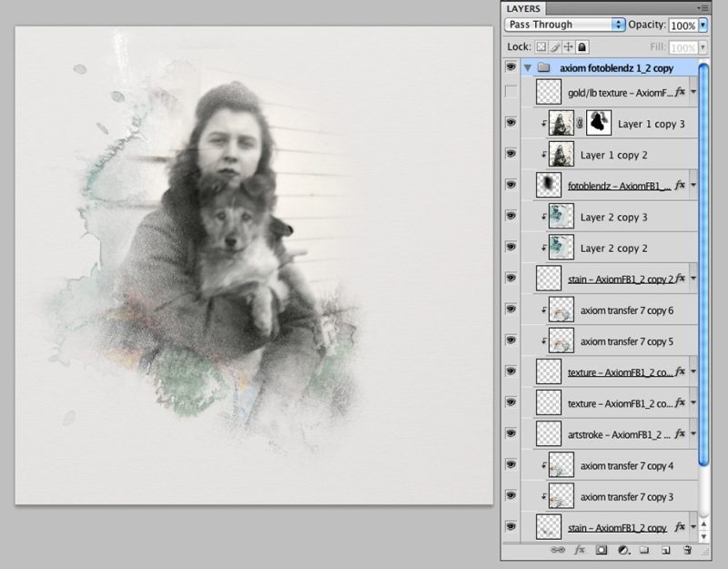
Task: Click the Fill 100% value field
Action: coord(683,47)
